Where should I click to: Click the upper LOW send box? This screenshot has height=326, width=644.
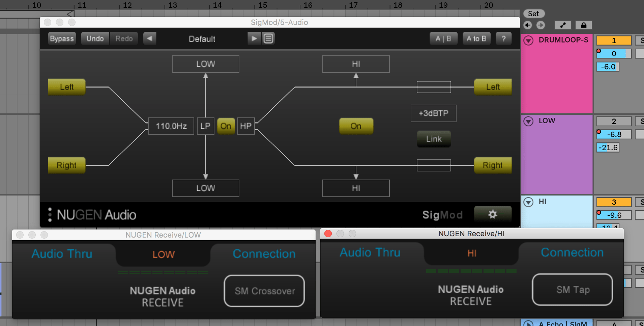[x=206, y=64]
